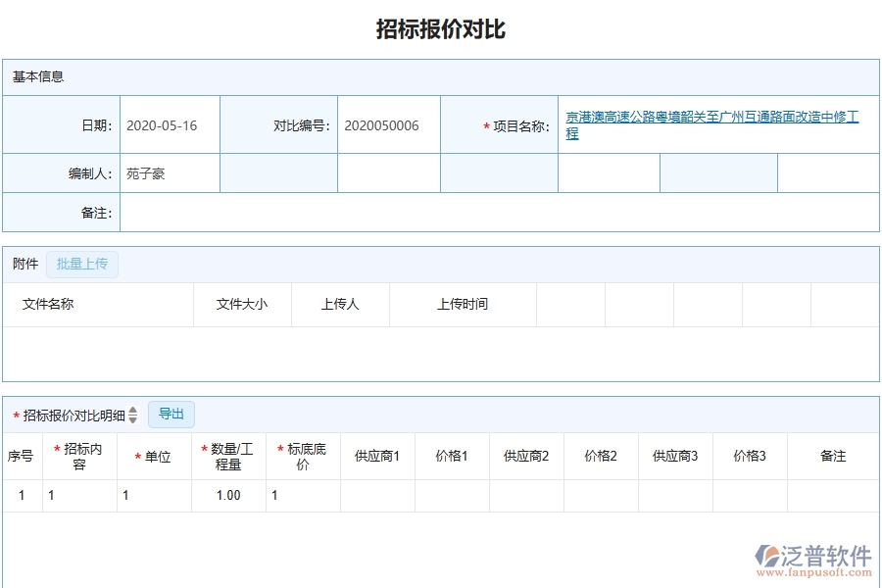This screenshot has width=882, height=588.
Task: Click the 编制人 field showing 苑子豪
Action: (x=169, y=172)
